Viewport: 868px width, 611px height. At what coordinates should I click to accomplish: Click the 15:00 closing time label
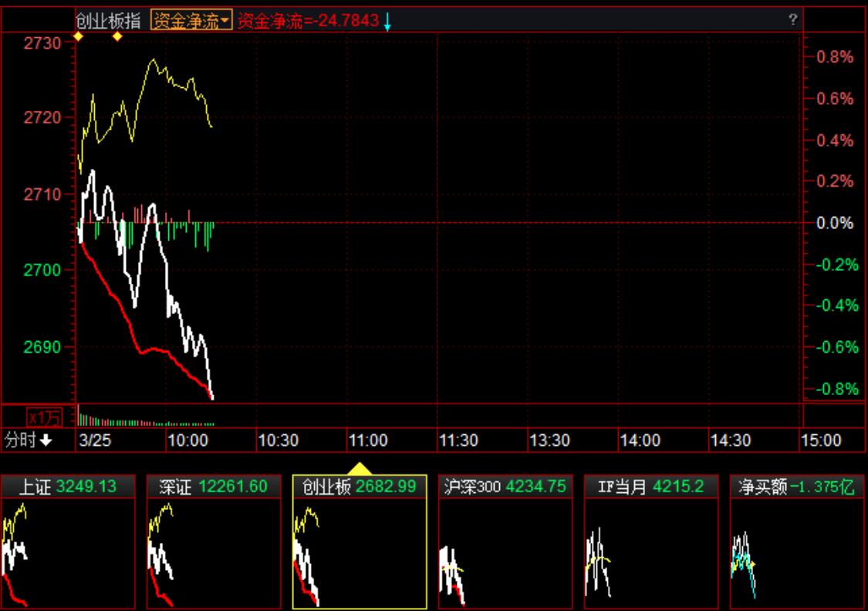[x=821, y=441]
